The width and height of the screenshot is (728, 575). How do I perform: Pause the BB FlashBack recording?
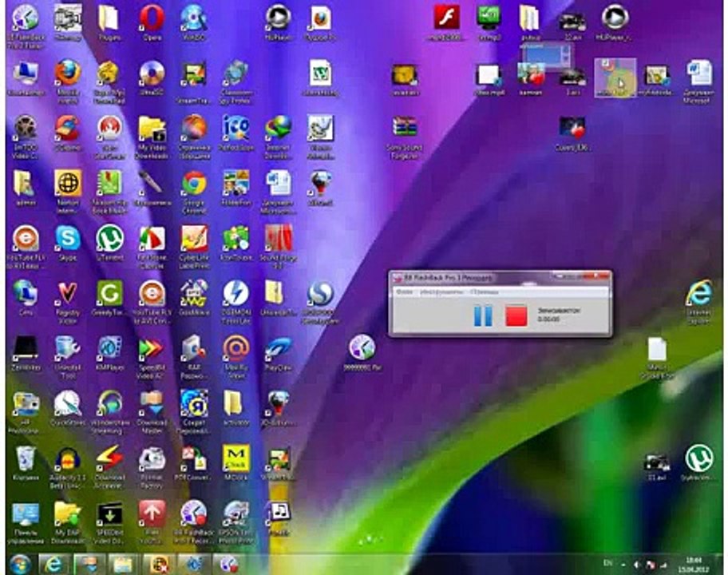482,316
